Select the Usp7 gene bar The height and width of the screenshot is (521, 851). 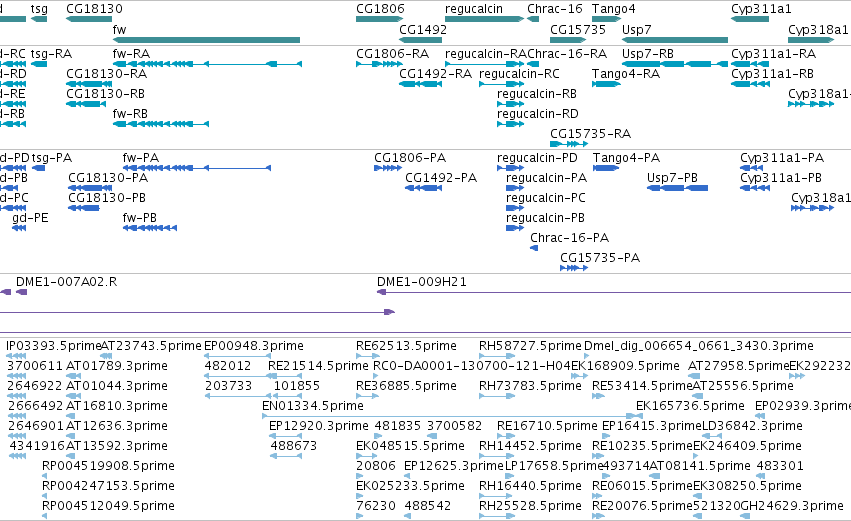[675, 40]
